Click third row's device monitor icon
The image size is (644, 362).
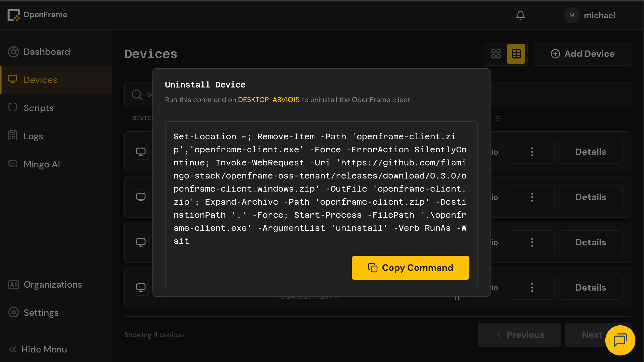[141, 242]
